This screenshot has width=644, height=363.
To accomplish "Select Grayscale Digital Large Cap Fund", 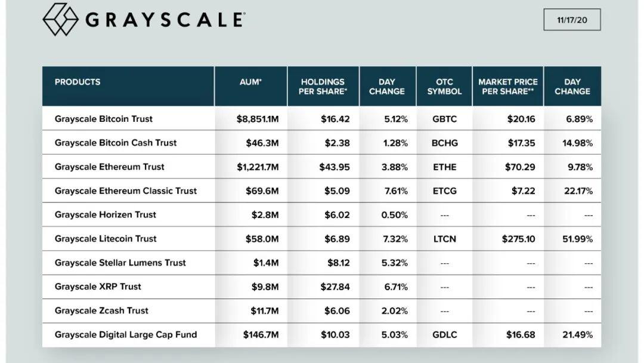I will (126, 334).
